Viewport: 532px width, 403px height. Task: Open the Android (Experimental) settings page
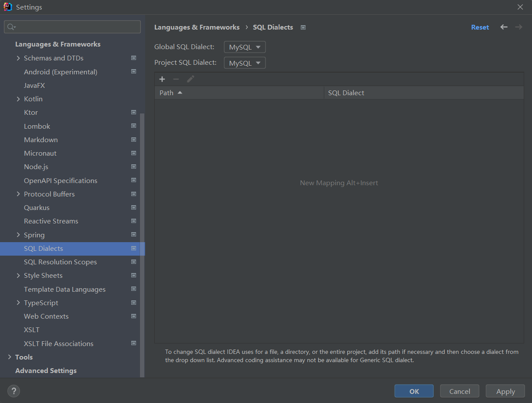pos(60,72)
